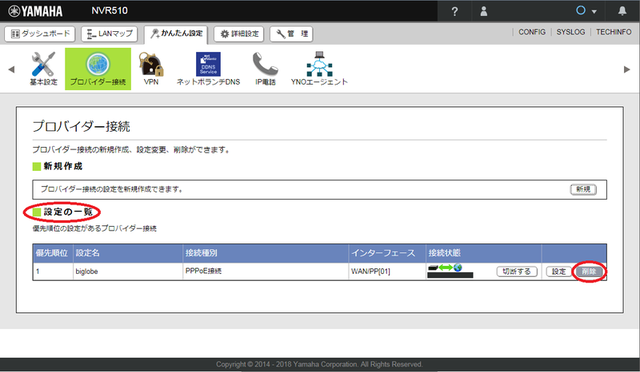Expand the circle status dropdown arrow
Image resolution: width=640 pixels, height=372 pixels.
[594, 11]
